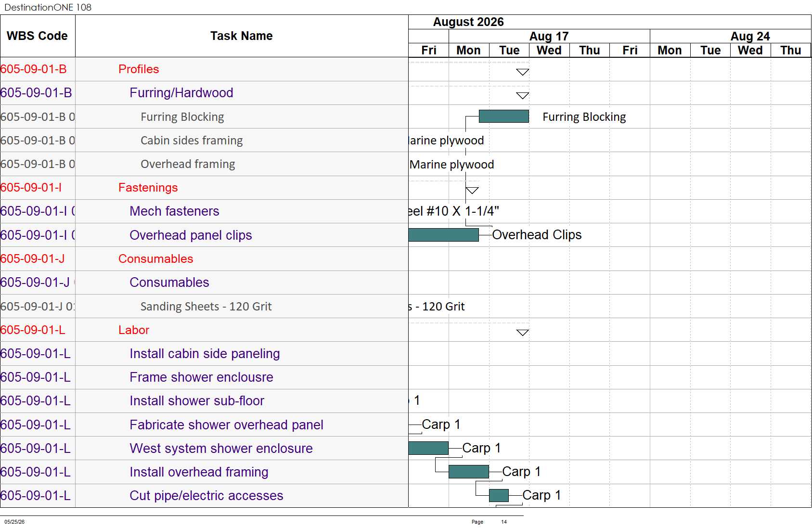The height and width of the screenshot is (528, 812).
Task: Click Mon day header under Aug 17
Action: (x=469, y=51)
